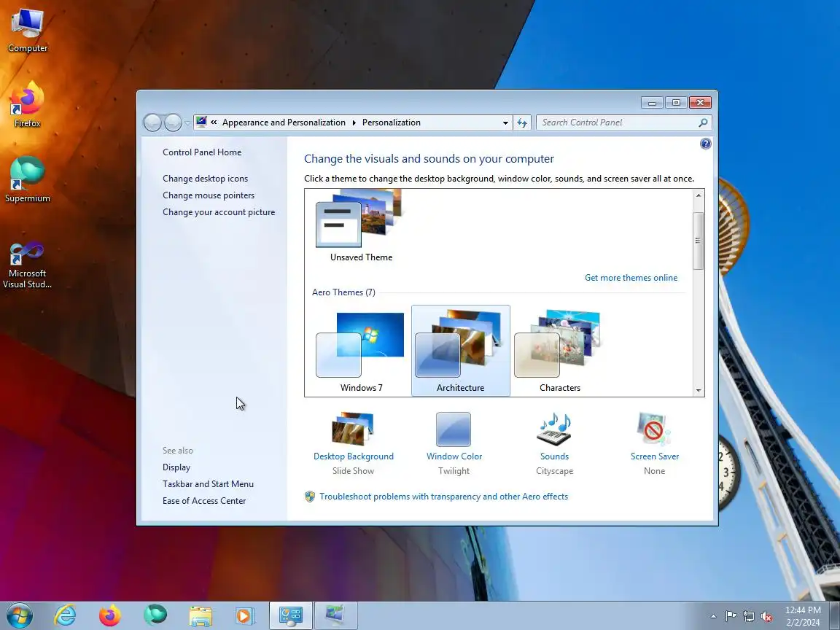
Task: Open Desktop Background settings
Action: pyautogui.click(x=353, y=443)
